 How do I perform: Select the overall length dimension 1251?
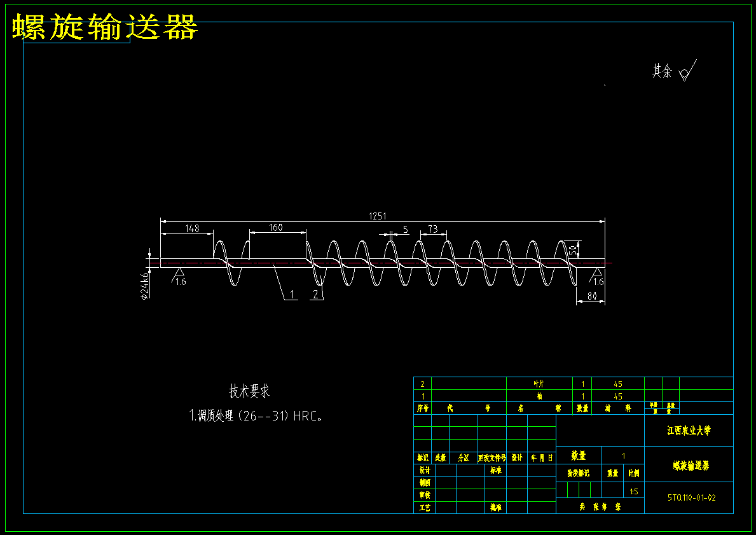pos(378,216)
